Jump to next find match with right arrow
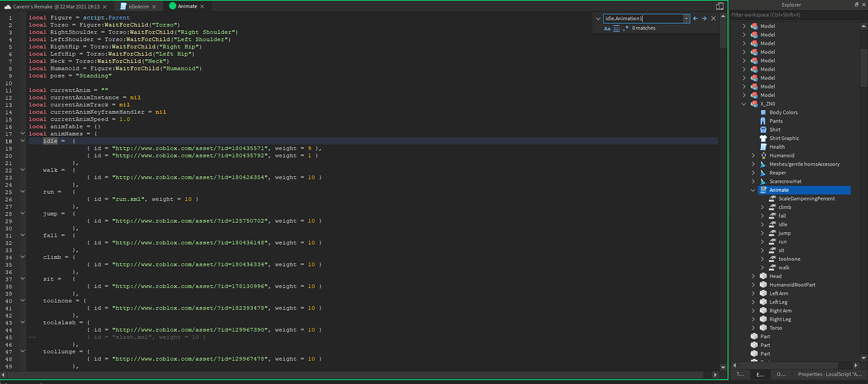The height and width of the screenshot is (384, 868). pyautogui.click(x=704, y=18)
